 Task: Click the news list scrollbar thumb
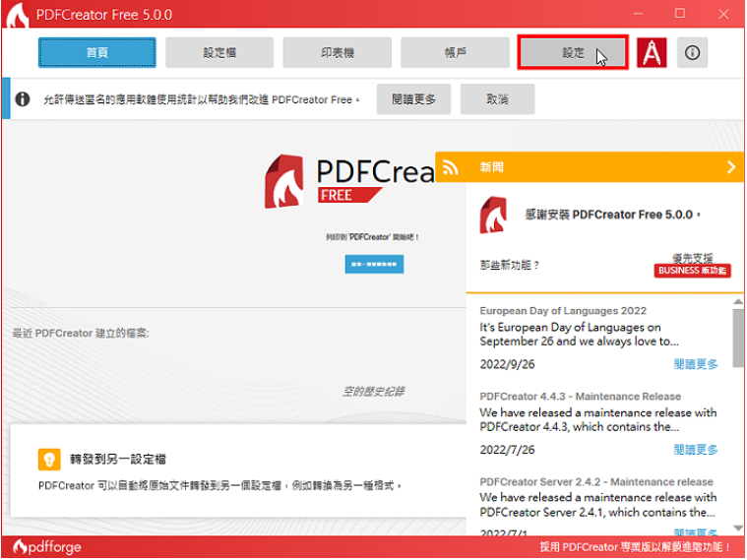coord(738,338)
